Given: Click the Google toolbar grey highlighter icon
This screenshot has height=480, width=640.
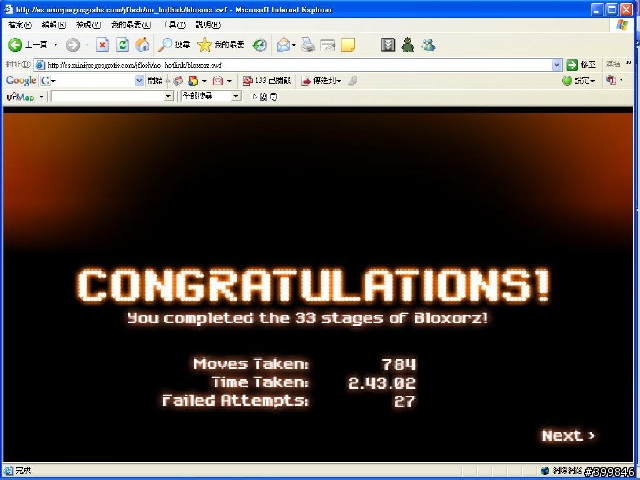Looking at the screenshot, I should (353, 81).
